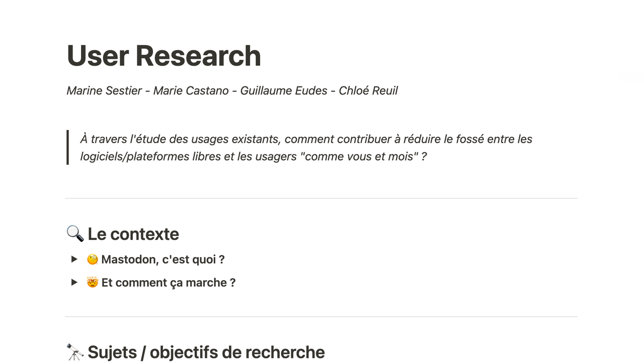Click the divider line above Le contexte
The width and height of the screenshot is (644, 362).
pos(321,199)
